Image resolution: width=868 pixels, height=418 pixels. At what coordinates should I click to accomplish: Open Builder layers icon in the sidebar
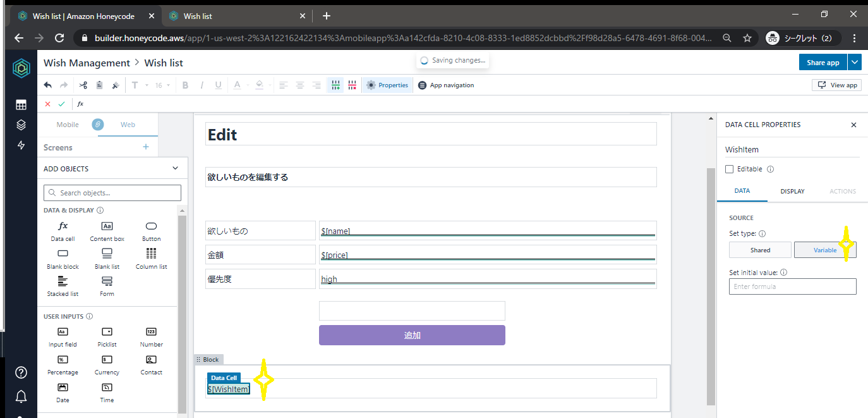(x=21, y=125)
